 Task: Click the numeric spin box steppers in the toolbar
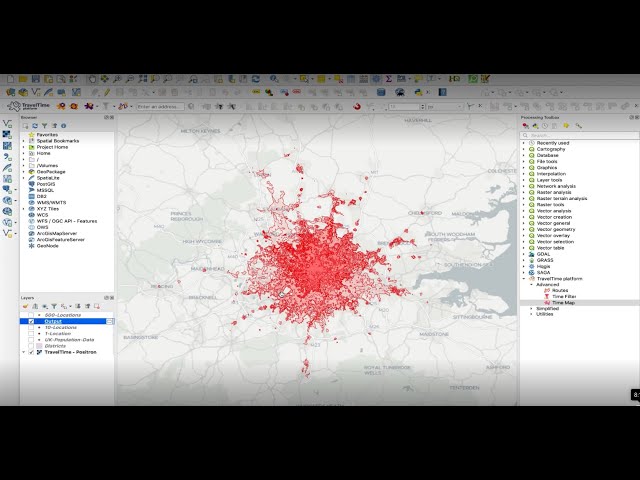click(422, 106)
